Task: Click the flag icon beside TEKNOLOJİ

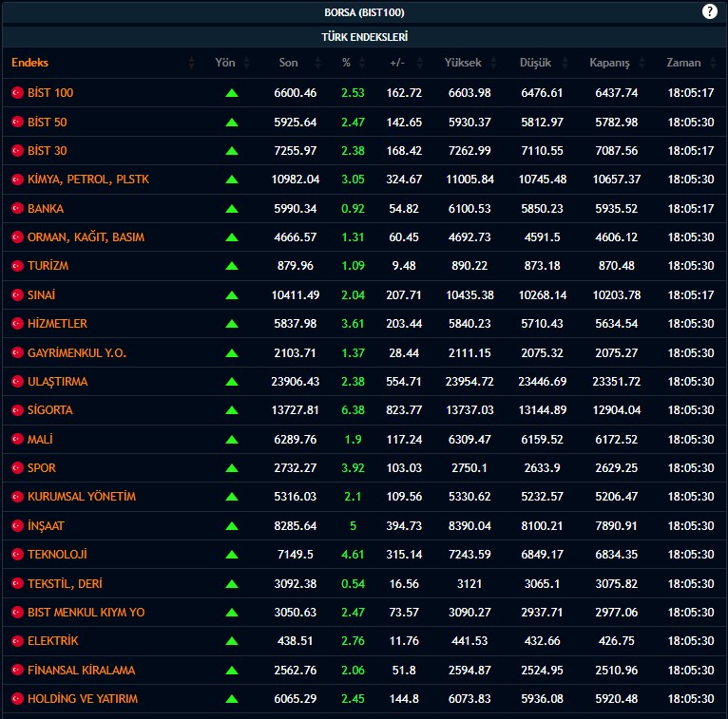Action: click(x=17, y=555)
